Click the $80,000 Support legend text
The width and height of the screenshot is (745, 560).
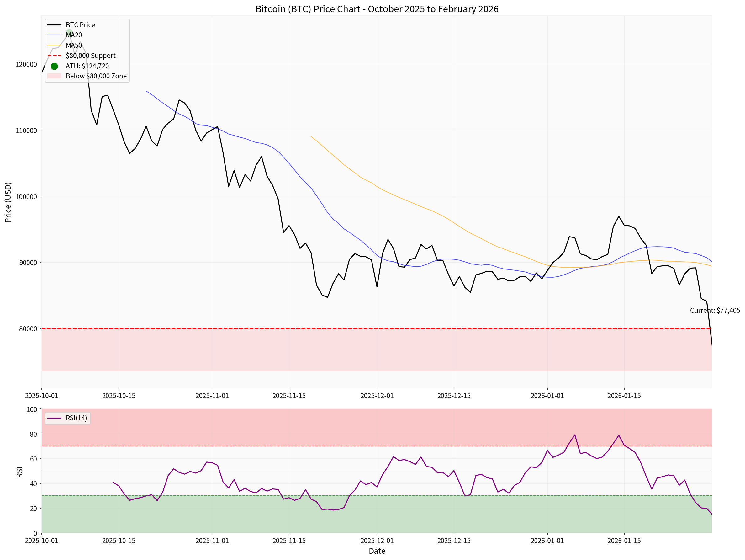click(90, 56)
